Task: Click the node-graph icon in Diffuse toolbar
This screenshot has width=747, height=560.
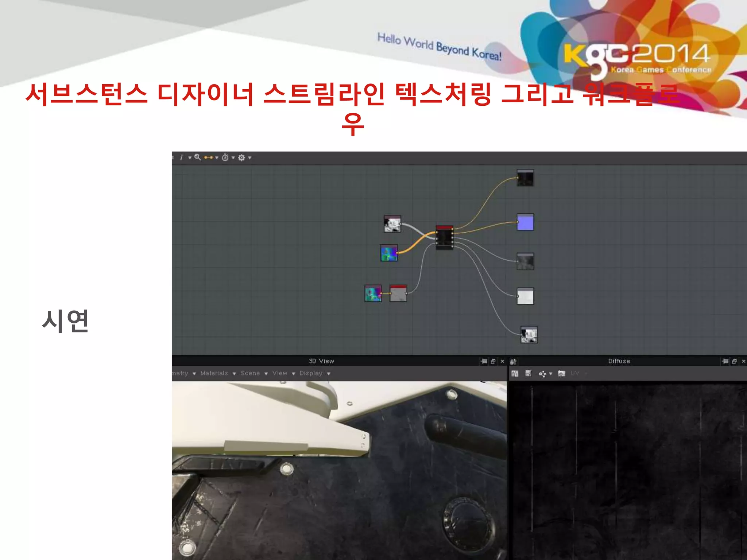Action: (542, 374)
